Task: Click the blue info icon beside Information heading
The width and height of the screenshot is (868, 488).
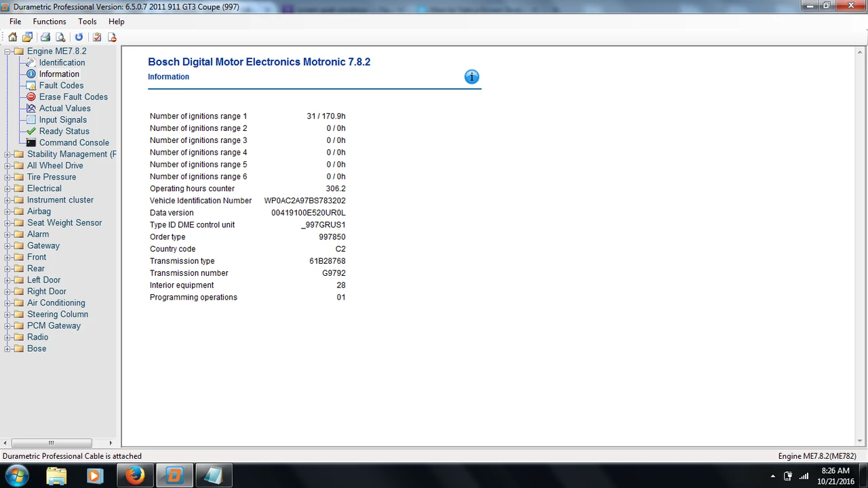Action: coord(471,77)
